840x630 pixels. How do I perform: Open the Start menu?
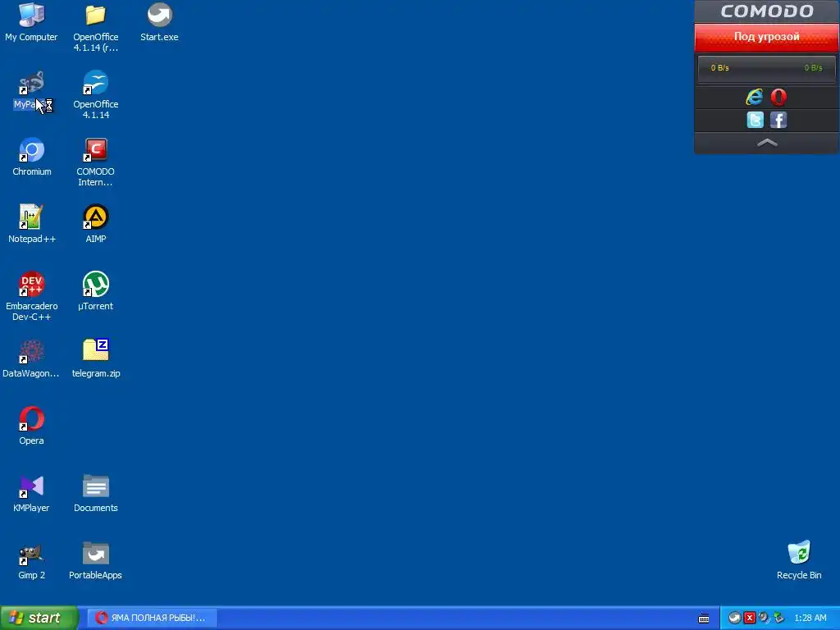39,618
